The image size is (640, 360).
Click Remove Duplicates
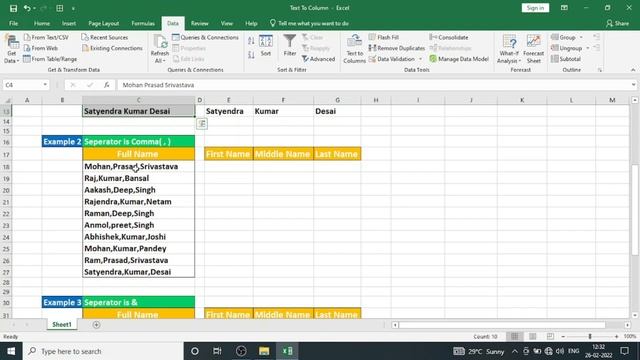[x=397, y=48]
